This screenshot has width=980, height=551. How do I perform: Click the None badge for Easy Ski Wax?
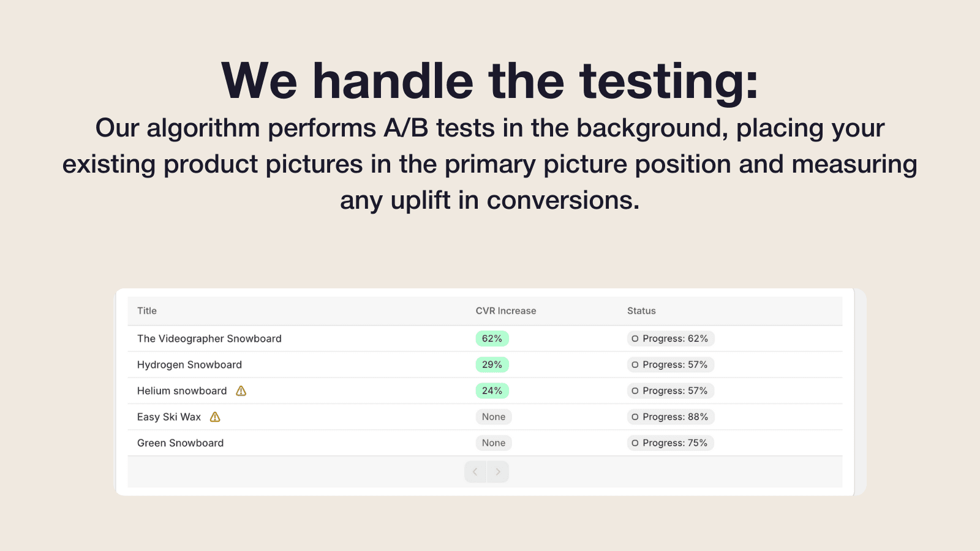pos(494,417)
